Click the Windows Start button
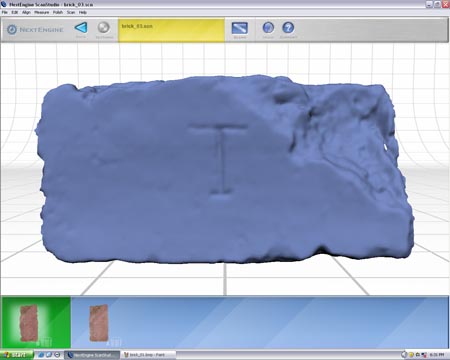450x360 pixels. pyautogui.click(x=17, y=355)
